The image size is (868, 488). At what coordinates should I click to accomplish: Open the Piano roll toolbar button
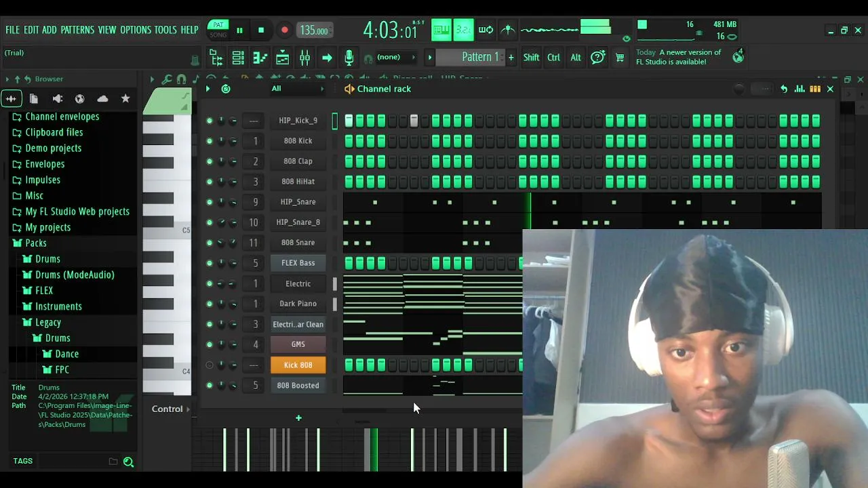(260, 58)
